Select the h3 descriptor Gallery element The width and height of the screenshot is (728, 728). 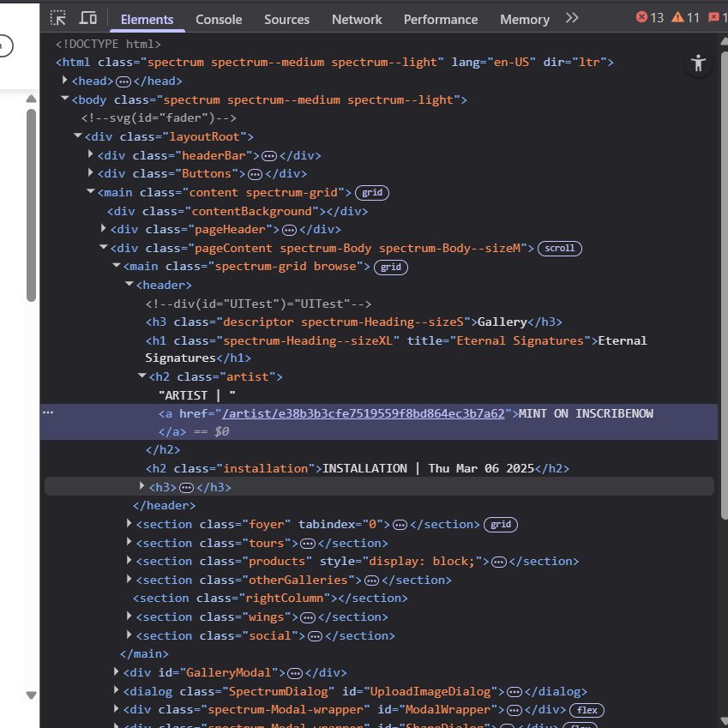point(354,322)
